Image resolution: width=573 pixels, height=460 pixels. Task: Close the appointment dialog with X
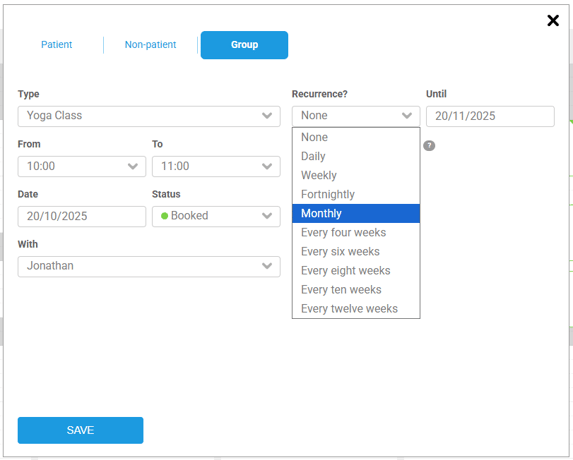553,20
